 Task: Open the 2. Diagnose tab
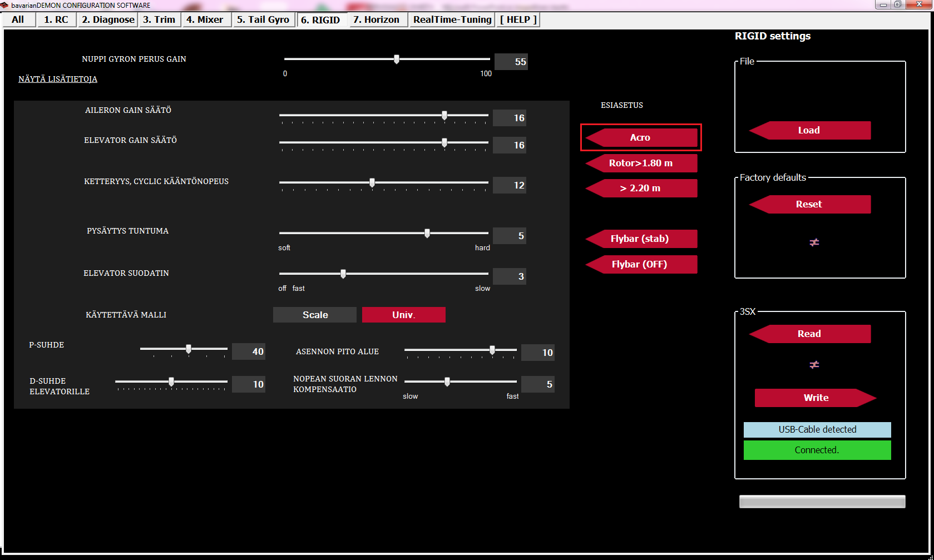point(108,19)
